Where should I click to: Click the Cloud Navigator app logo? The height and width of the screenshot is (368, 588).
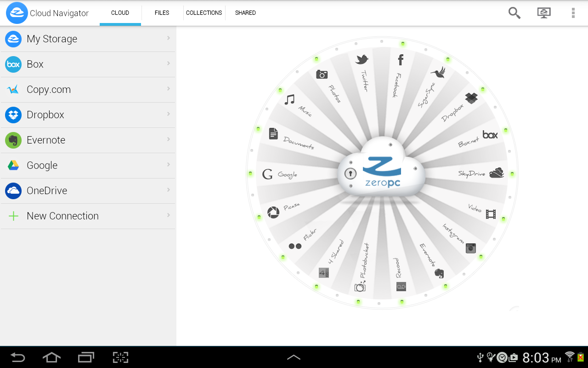(x=17, y=13)
